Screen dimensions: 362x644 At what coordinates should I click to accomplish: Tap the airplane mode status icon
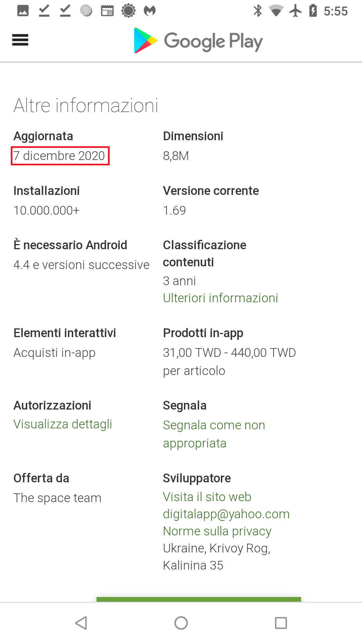(x=295, y=11)
